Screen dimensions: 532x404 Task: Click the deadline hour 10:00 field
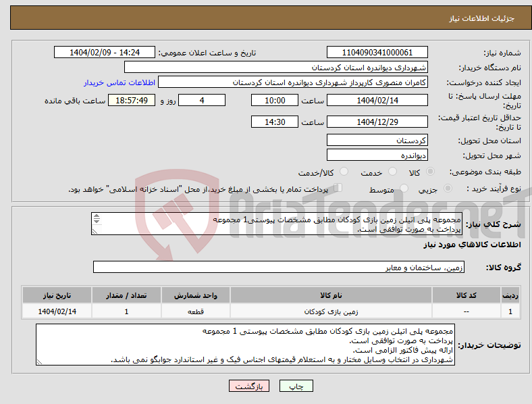click(275, 100)
